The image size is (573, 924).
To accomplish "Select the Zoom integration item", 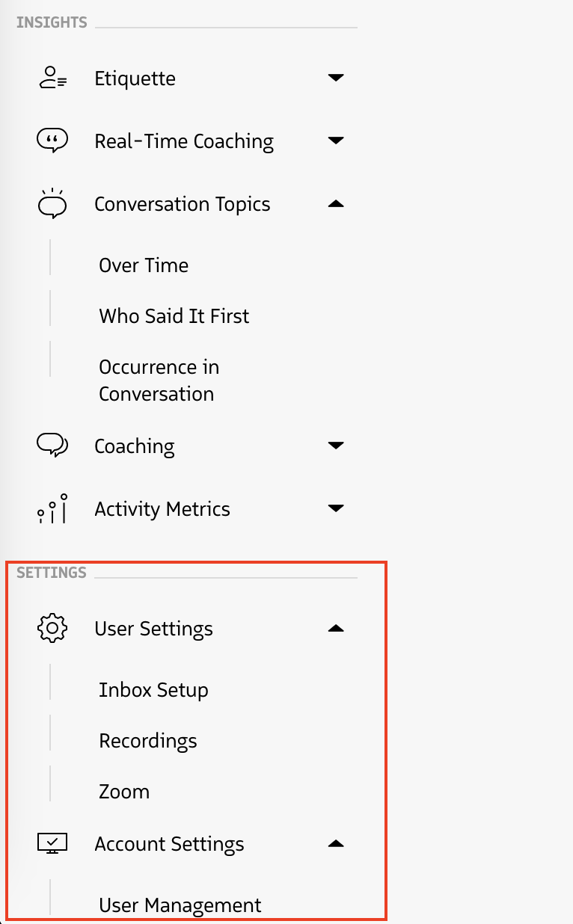I will tap(123, 791).
